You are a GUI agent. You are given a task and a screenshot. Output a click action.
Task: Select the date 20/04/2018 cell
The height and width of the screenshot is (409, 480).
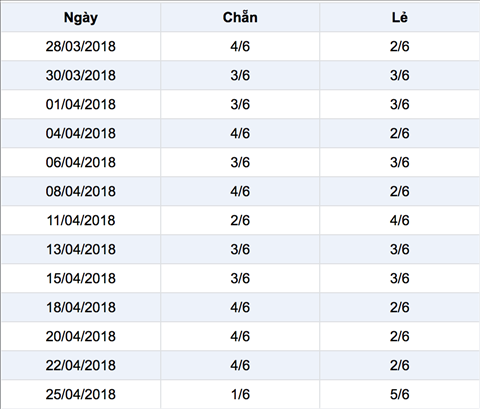81,336
